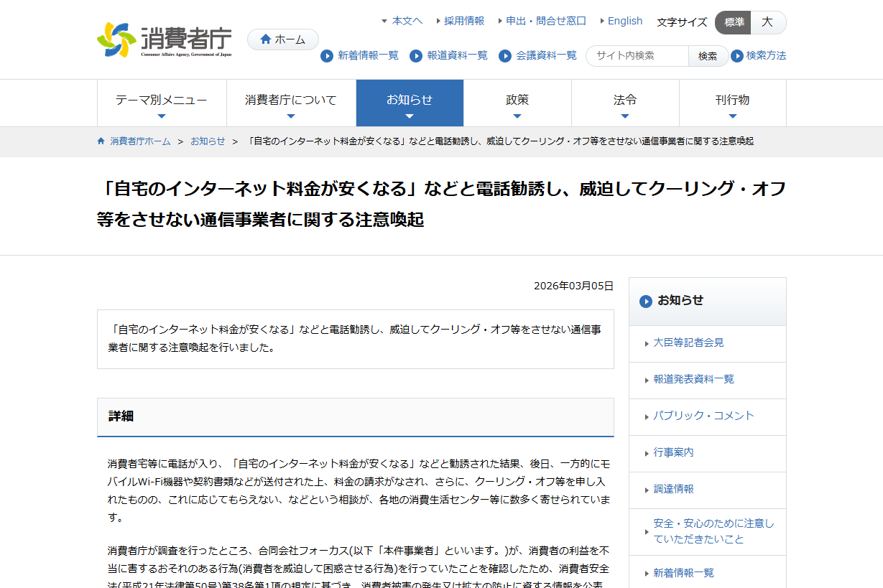Expand the テーマ別メニュー dropdown
883x588 pixels.
pos(162,103)
